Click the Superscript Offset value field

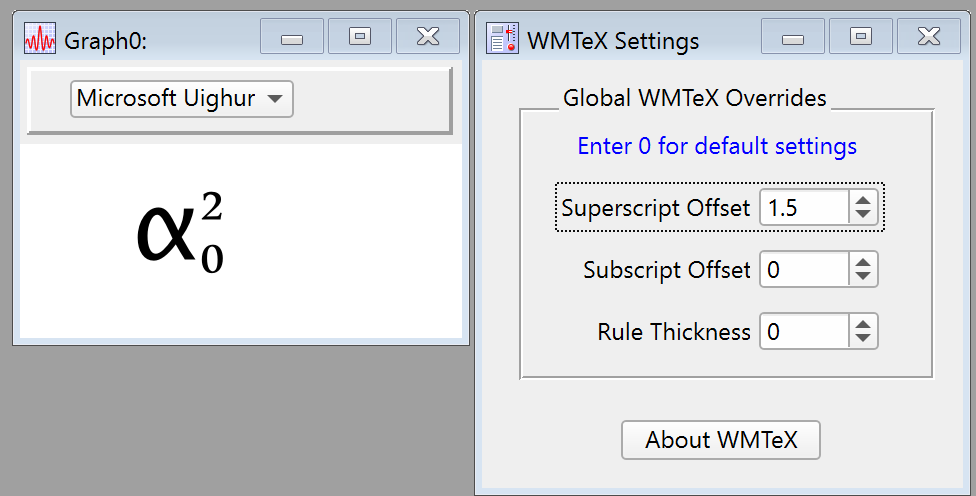pos(804,208)
